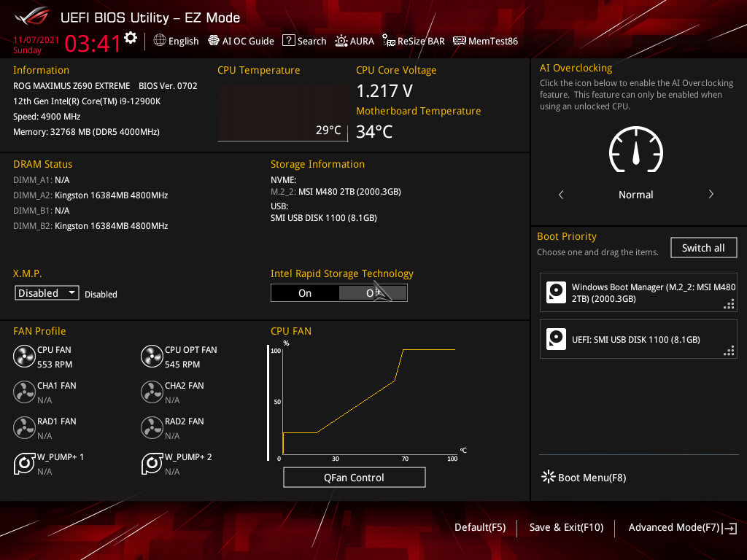This screenshot has height=560, width=747.
Task: Click drag handle on SMI USB DISK entry
Action: pyautogui.click(x=729, y=351)
